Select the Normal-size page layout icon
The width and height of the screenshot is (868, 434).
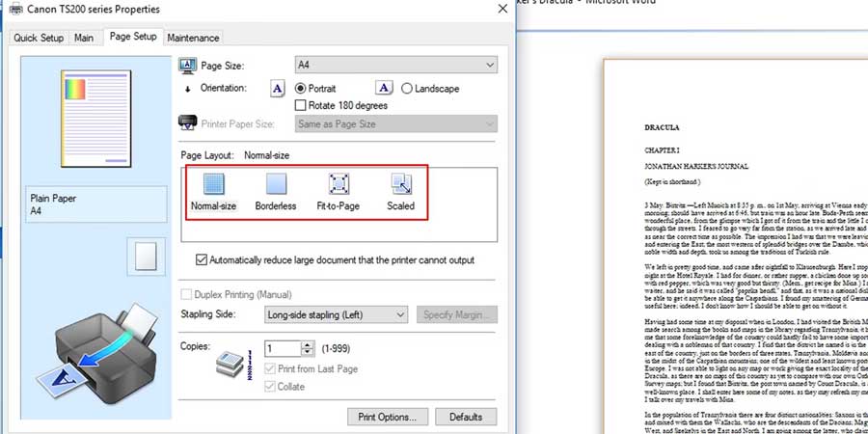pos(214,184)
